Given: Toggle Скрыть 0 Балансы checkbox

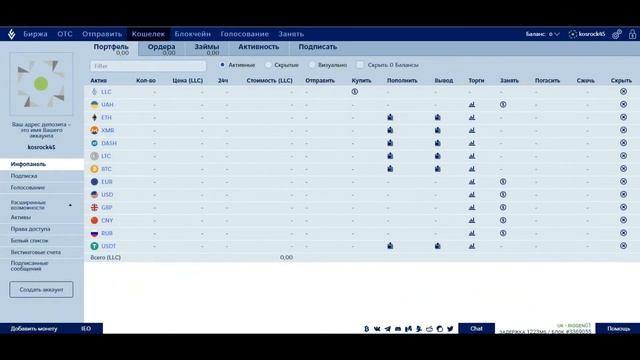Looking at the screenshot, I should click(360, 64).
